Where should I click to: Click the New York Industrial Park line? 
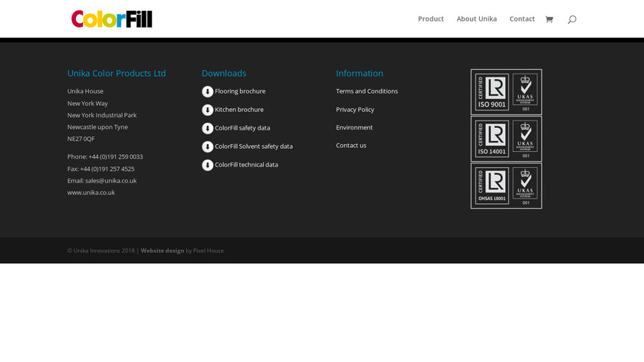(x=102, y=115)
